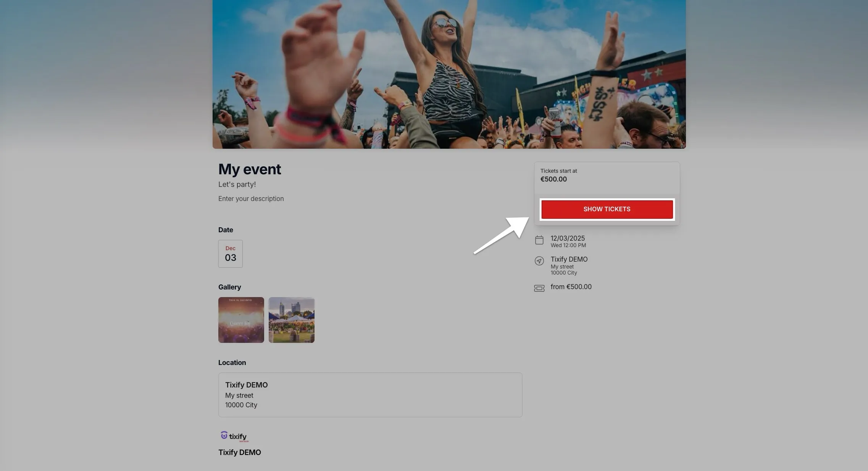The image size is (868, 471).
Task: Click the Location heading
Action: point(232,363)
